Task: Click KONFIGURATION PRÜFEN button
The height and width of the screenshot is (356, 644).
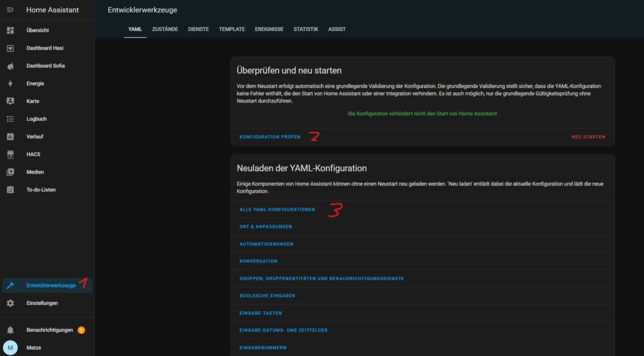Action: tap(270, 137)
